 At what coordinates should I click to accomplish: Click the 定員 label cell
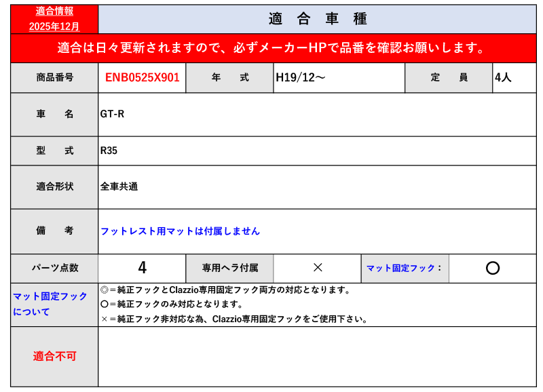(x=449, y=77)
